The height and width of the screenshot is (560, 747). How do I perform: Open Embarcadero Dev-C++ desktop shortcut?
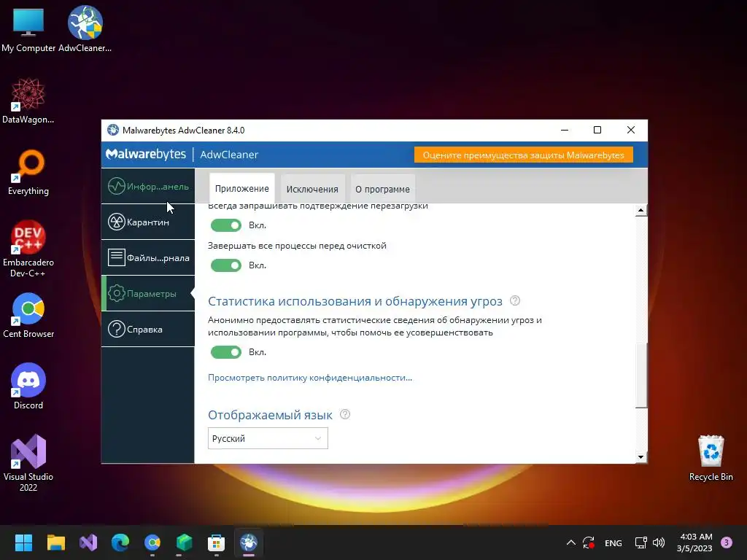click(28, 249)
